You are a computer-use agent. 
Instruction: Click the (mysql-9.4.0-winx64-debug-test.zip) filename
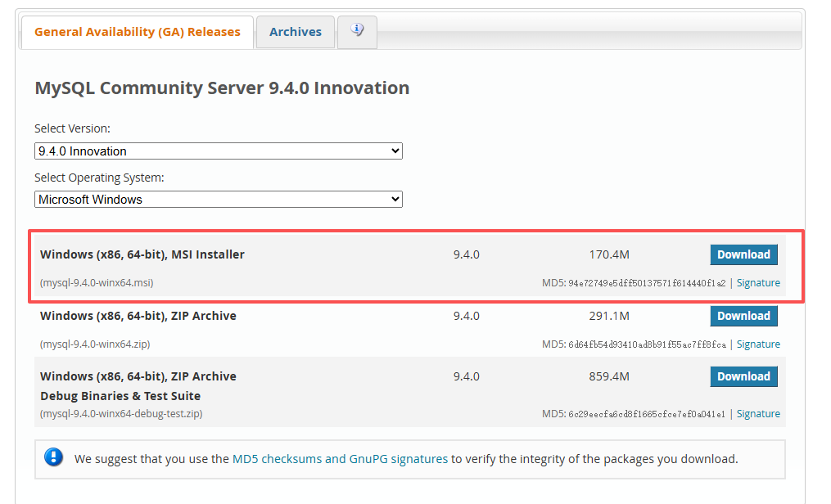121,413
